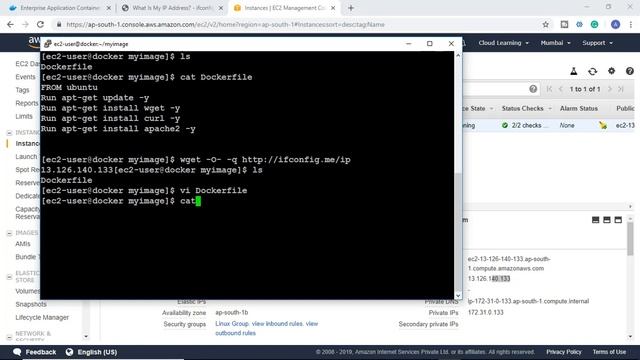
Task: Split the details pane layout icon
Action: click(607, 220)
